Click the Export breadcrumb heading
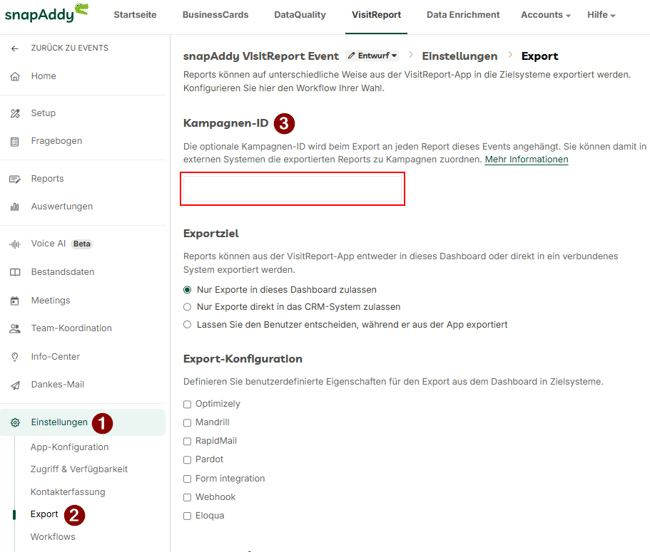 pos(539,56)
